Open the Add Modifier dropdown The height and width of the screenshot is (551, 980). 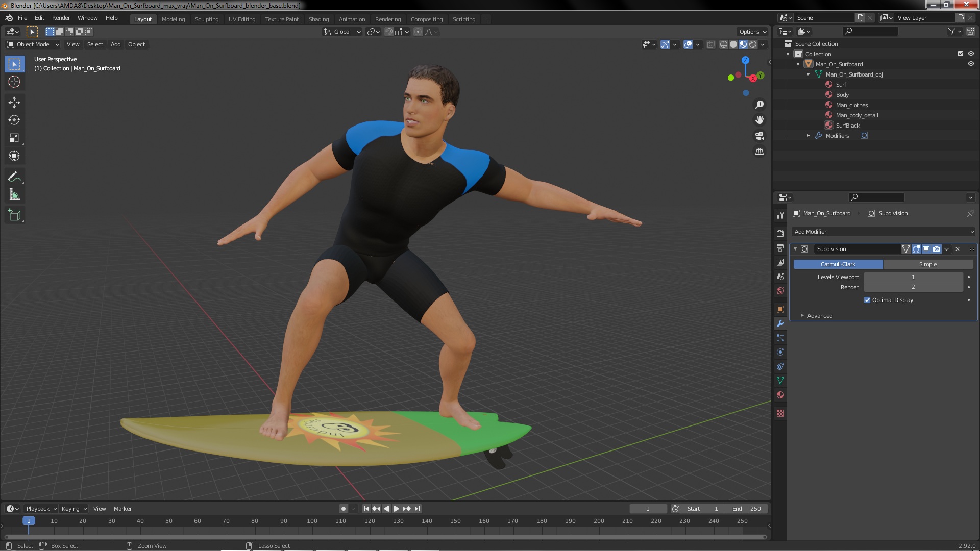tap(884, 232)
